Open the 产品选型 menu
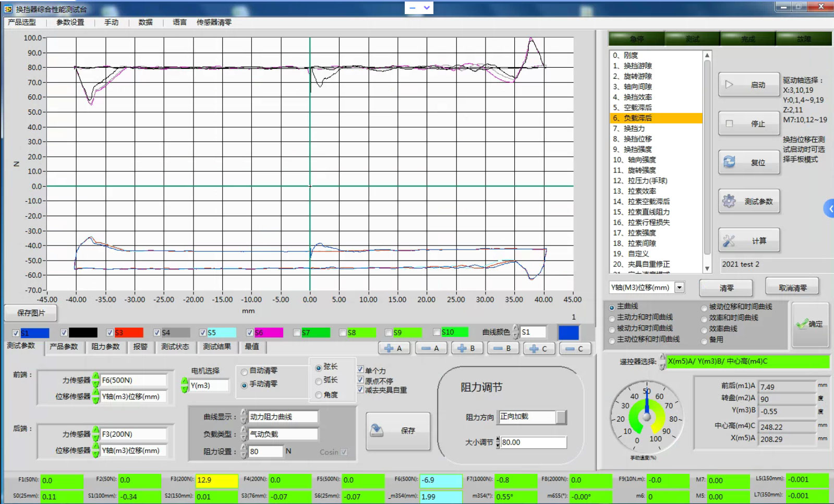The image size is (834, 504). [x=22, y=22]
